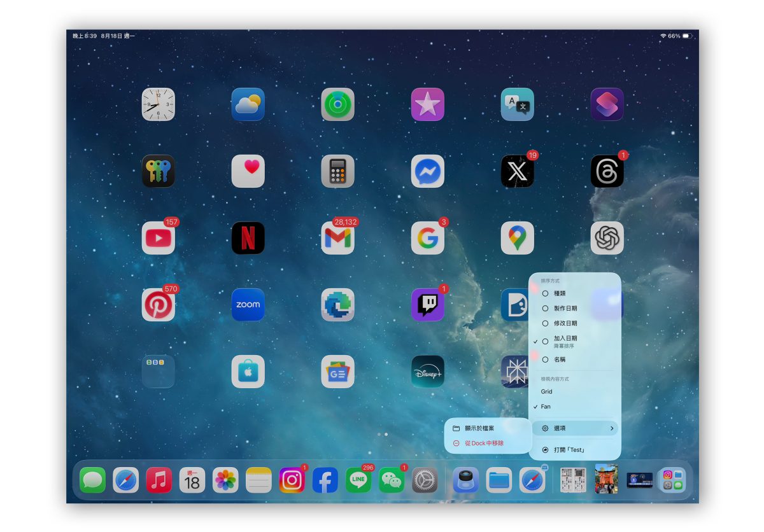
Task: Open WeChat in the Dock
Action: [392, 480]
